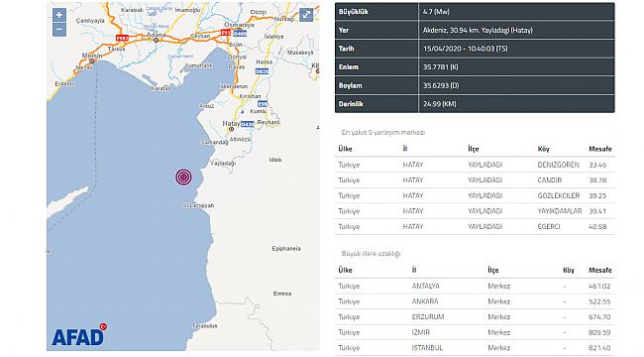The width and height of the screenshot is (644, 357).
Task: Open the map in fullscreen
Action: click(306, 15)
